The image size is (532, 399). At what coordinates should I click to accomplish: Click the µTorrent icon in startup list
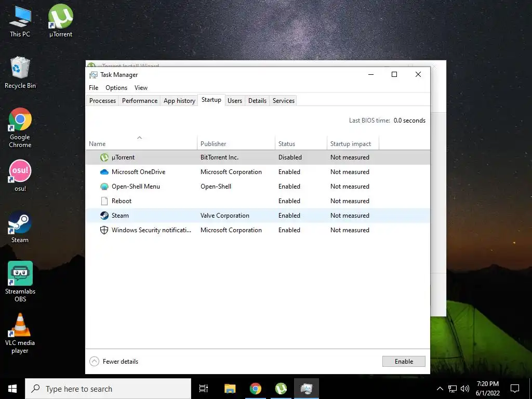pos(104,157)
